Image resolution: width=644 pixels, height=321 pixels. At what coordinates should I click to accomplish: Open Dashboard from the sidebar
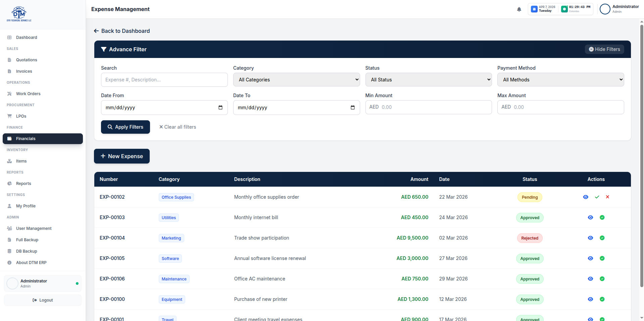43,38
